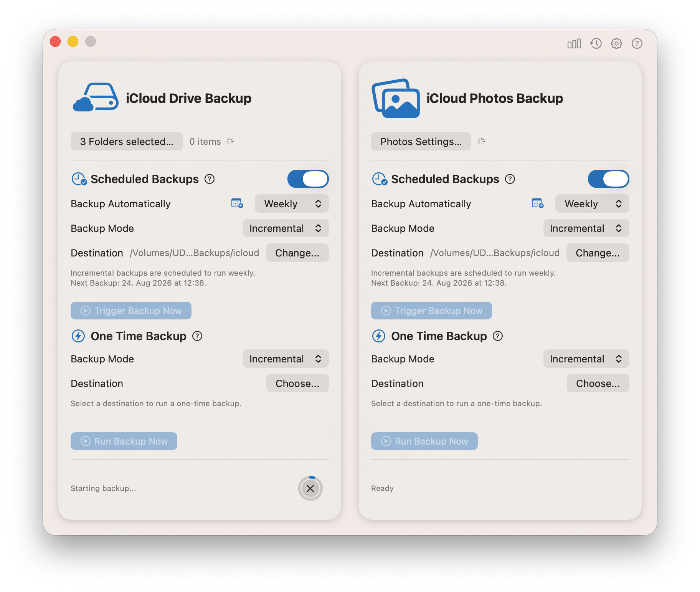This screenshot has width=700, height=592.
Task: Show help for Photos One Time Backup
Action: pyautogui.click(x=498, y=336)
